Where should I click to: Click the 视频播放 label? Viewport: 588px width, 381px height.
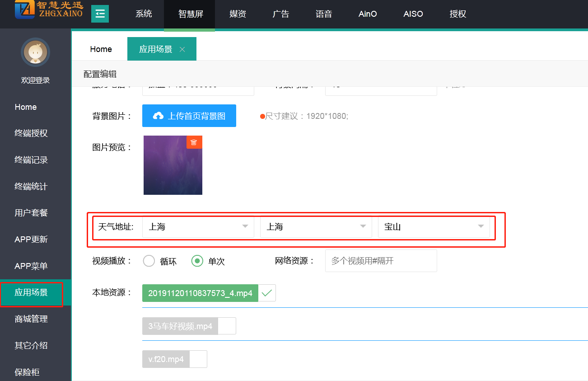point(112,261)
